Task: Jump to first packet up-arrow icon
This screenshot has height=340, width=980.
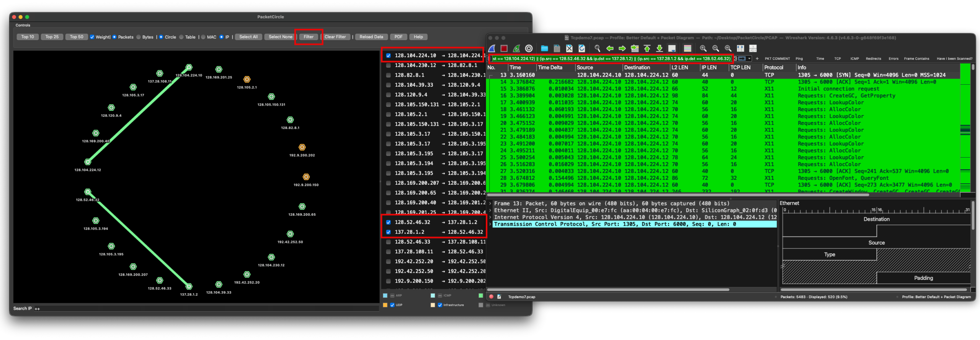Action: coord(647,48)
